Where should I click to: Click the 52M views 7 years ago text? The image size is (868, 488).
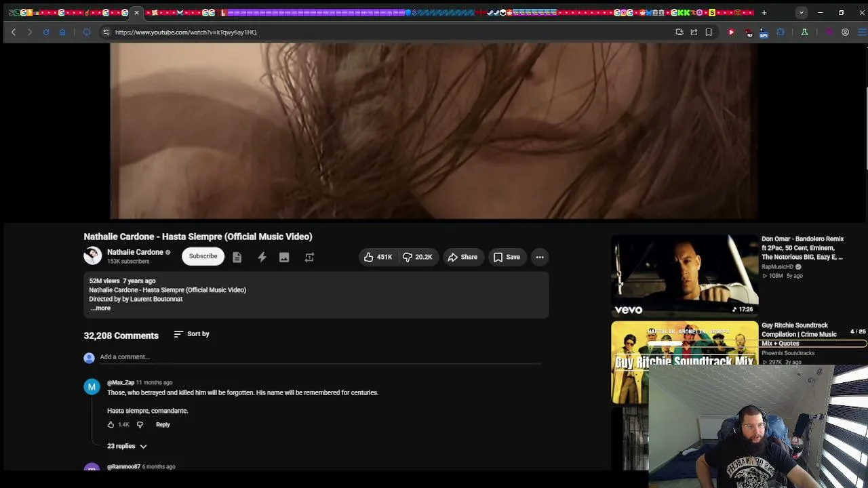pos(122,281)
